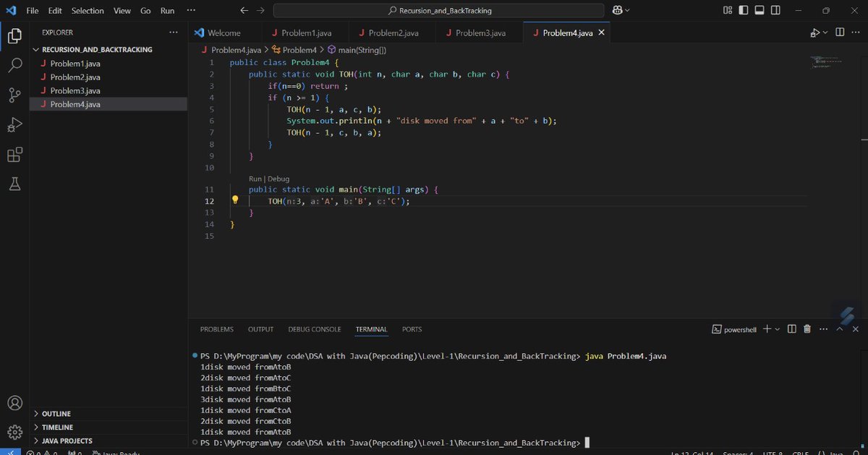
Task: Open the Source Control view
Action: [14, 95]
